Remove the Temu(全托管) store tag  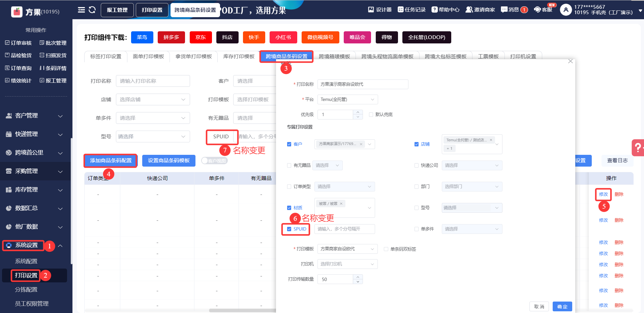pyautogui.click(x=491, y=140)
